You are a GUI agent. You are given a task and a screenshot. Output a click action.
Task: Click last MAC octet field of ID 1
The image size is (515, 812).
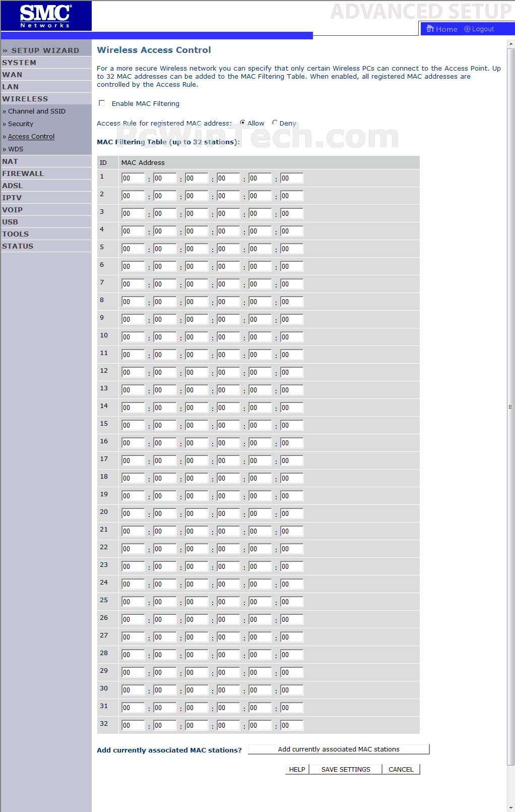(292, 178)
